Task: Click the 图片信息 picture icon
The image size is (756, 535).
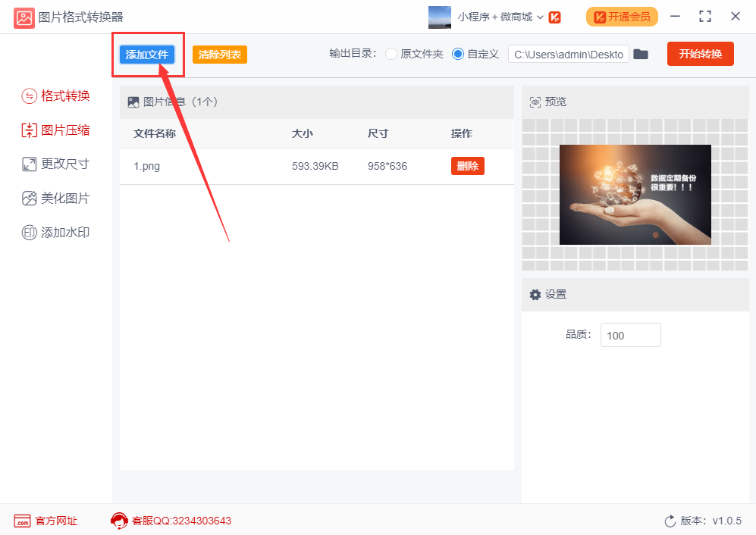Action: [133, 102]
